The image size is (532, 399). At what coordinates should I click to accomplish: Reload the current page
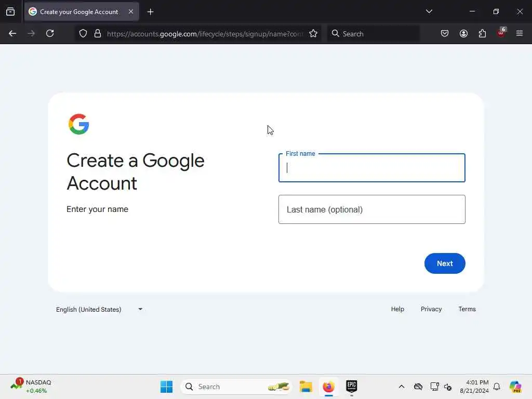click(50, 34)
